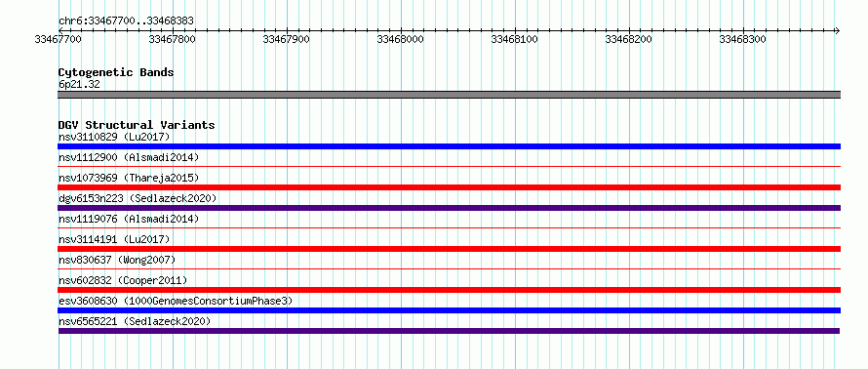Click the esv3608630 (1000GenomesConsortiumPhase3) label
The width and height of the screenshot is (868, 369).
click(x=176, y=301)
